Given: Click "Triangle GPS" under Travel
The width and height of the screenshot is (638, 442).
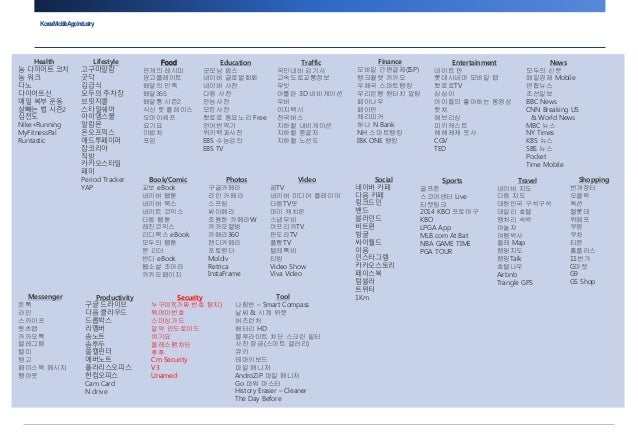Looking at the screenshot, I should tap(515, 282).
